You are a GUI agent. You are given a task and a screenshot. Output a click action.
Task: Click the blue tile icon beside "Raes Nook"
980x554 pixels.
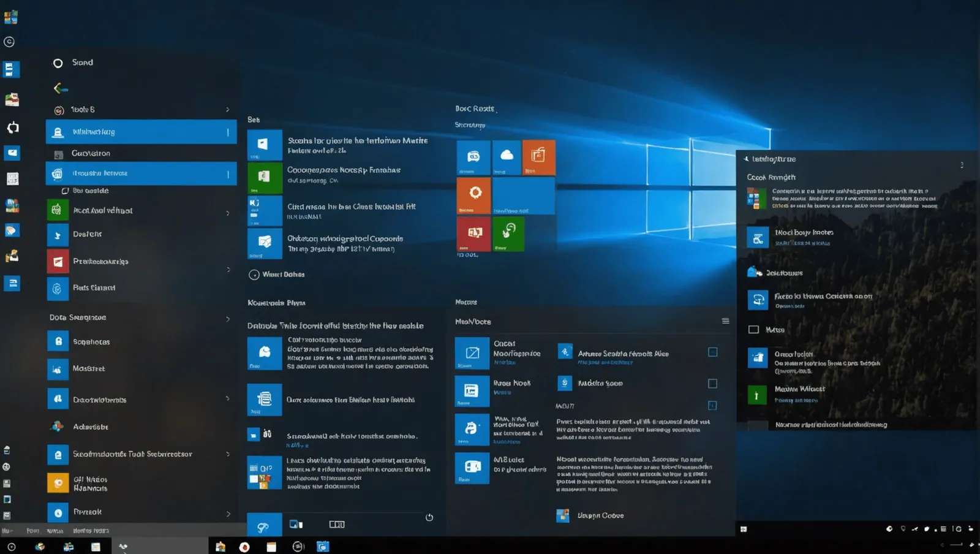pos(472,391)
